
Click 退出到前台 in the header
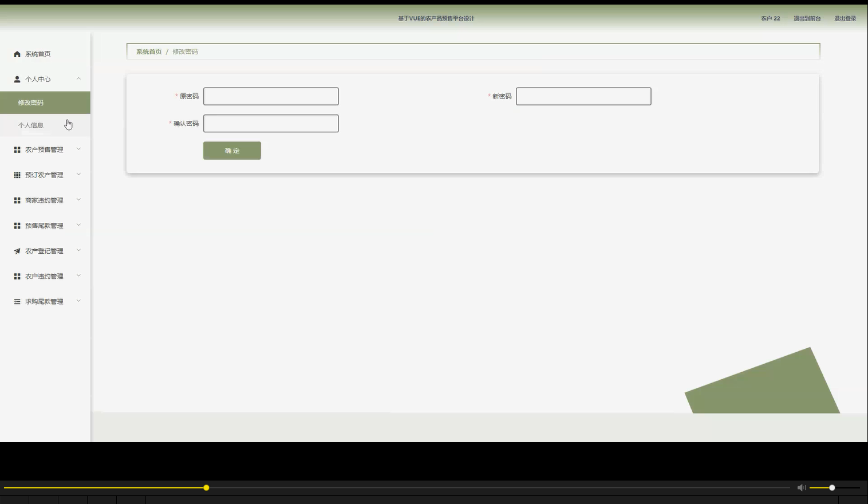click(807, 18)
